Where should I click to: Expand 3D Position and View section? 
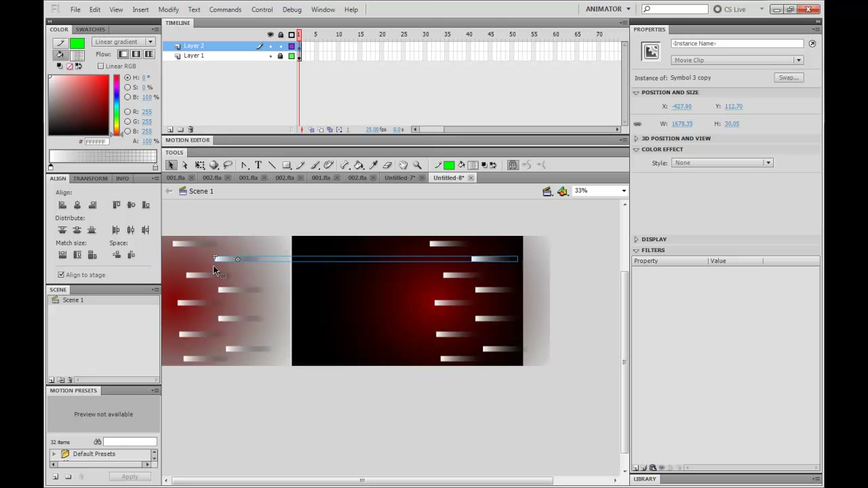pos(636,138)
